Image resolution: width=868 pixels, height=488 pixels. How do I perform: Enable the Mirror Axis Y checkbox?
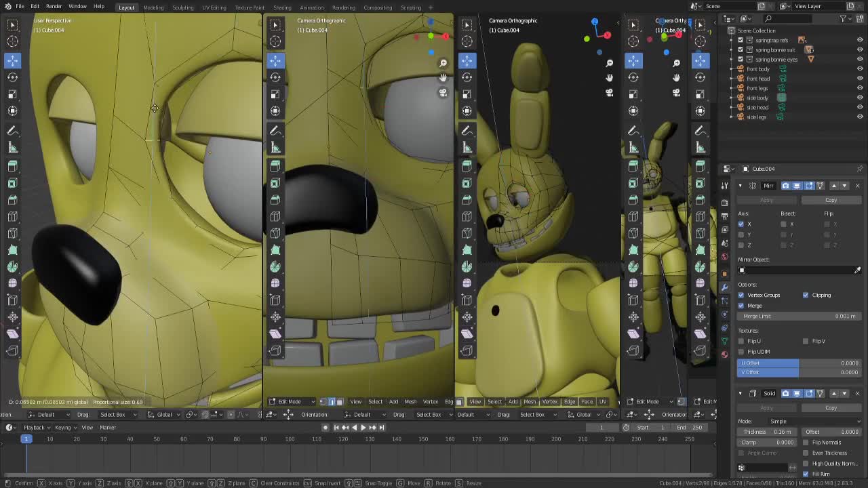tap(741, 235)
